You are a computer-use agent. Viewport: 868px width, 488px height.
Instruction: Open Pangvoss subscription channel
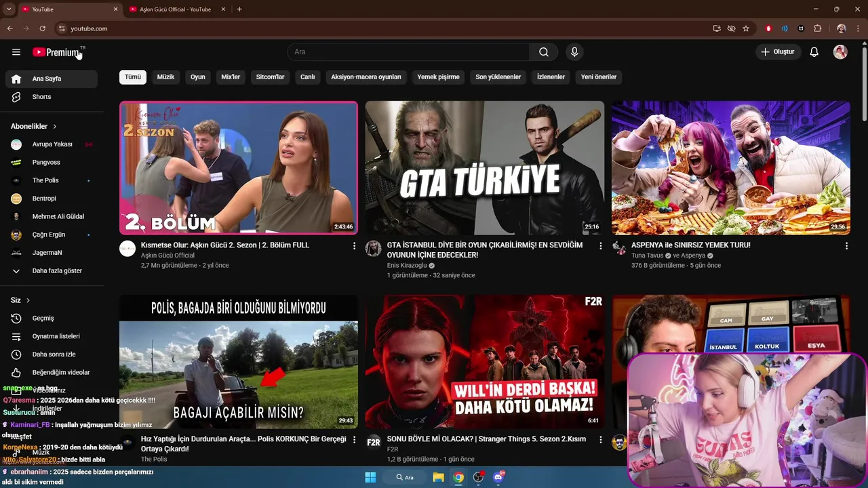click(x=52, y=163)
